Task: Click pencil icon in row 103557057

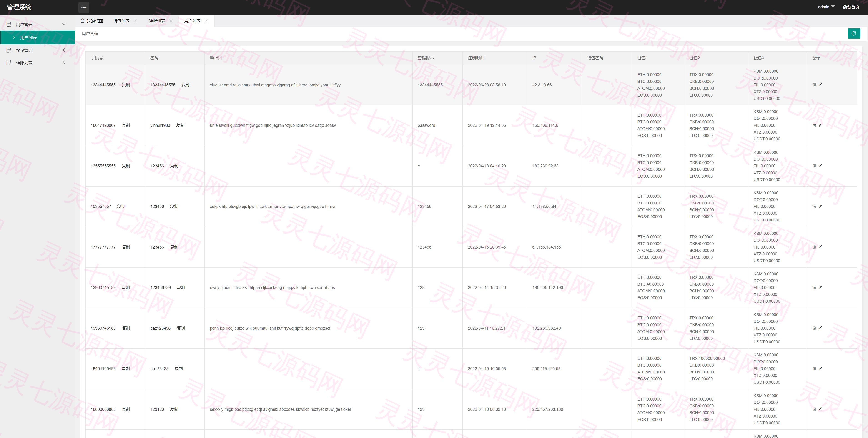Action: [820, 206]
